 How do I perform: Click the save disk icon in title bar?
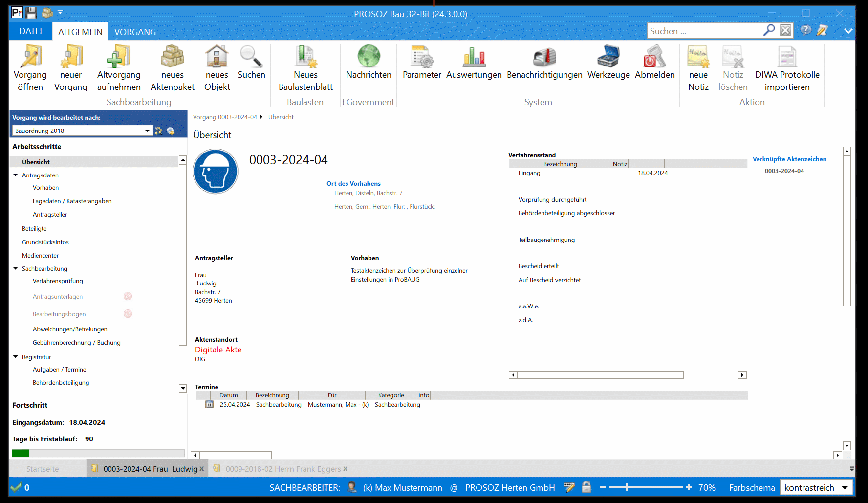point(31,13)
